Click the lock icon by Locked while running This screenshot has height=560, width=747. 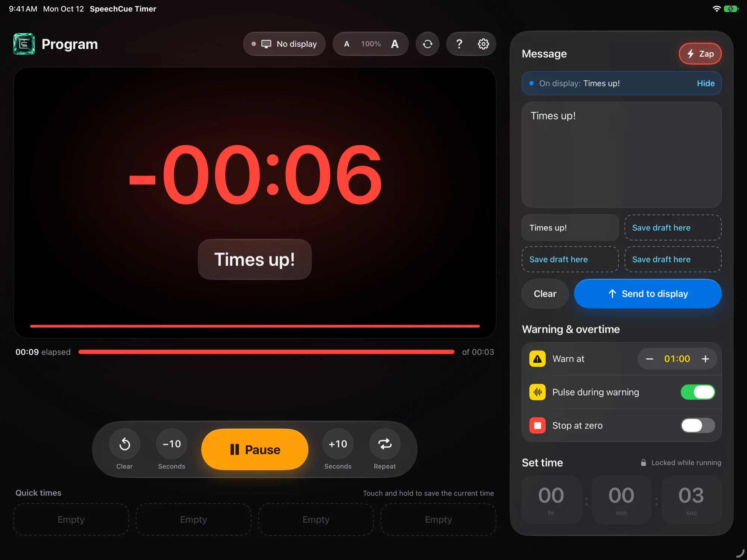pos(644,462)
